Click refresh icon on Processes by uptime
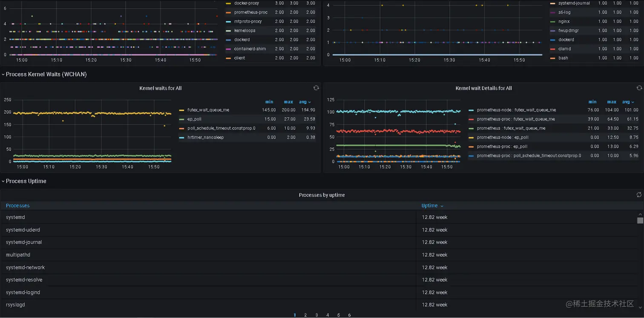 point(639,195)
